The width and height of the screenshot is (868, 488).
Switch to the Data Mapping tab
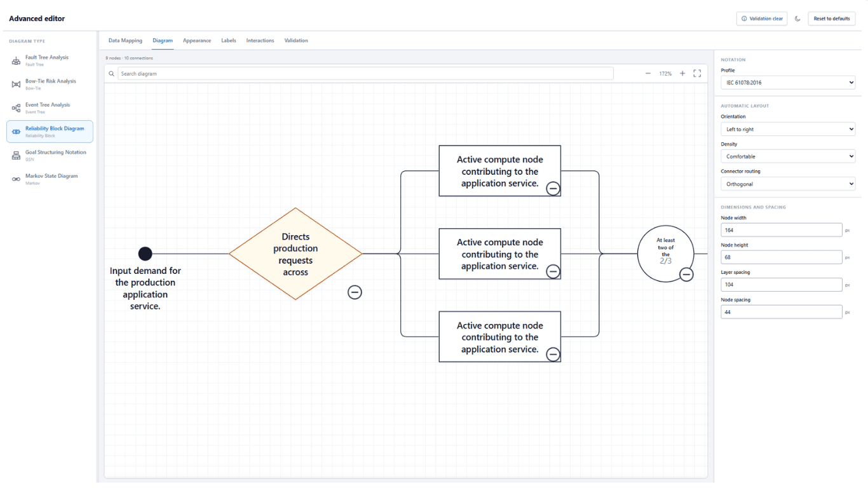(125, 41)
